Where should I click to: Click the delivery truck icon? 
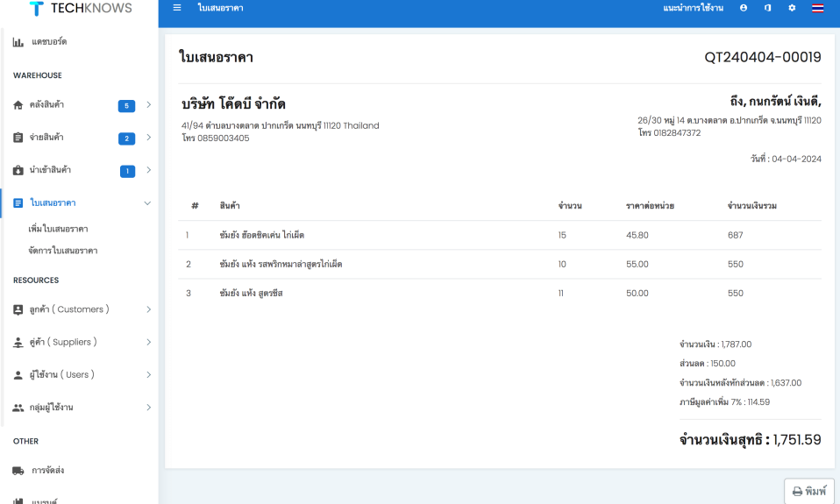tap(18, 471)
